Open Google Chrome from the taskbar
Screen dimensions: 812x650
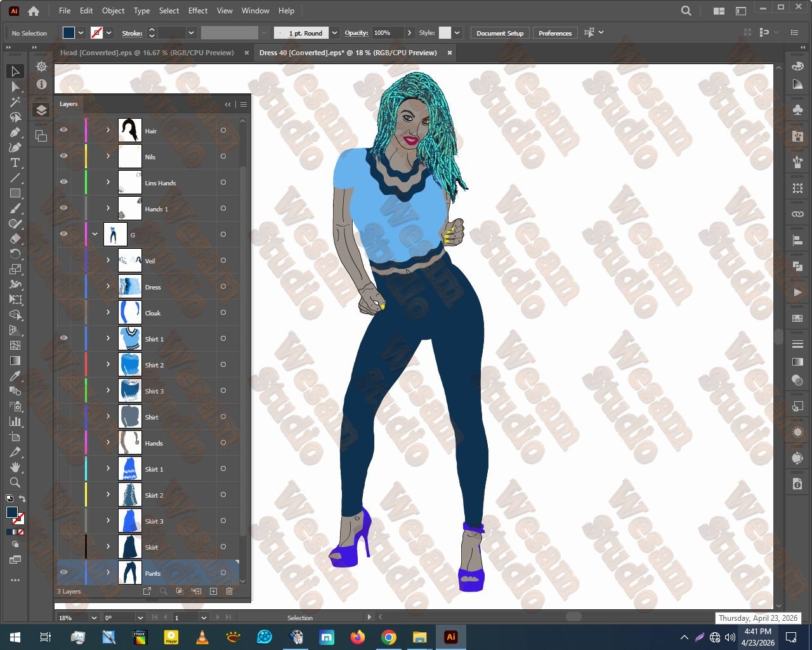coord(389,637)
